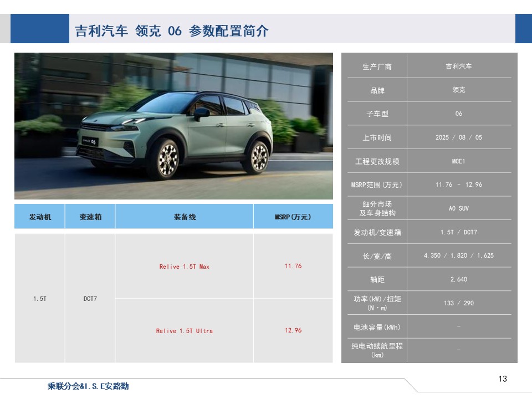Click the "06" sub-model value in the spec table

point(459,114)
